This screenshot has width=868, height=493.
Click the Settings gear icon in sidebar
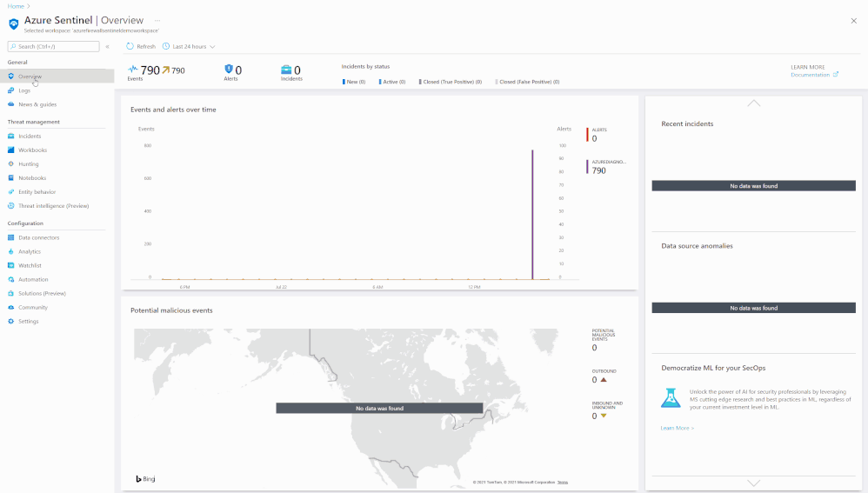pos(11,321)
